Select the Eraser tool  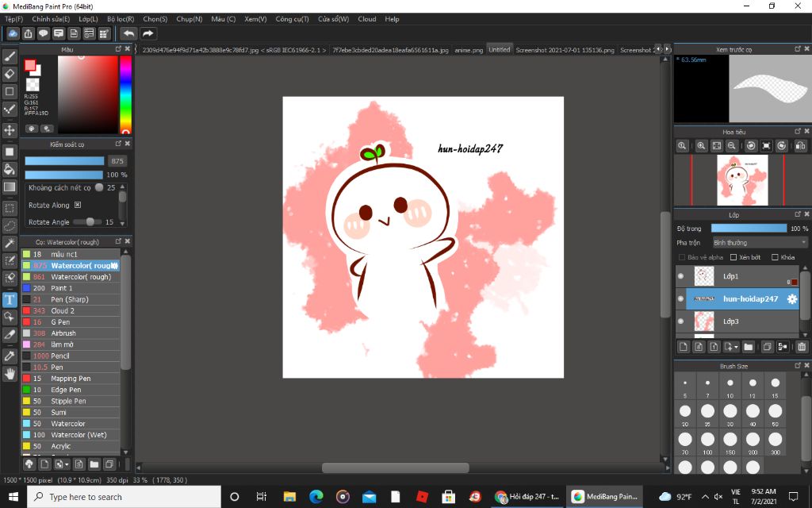click(x=10, y=74)
